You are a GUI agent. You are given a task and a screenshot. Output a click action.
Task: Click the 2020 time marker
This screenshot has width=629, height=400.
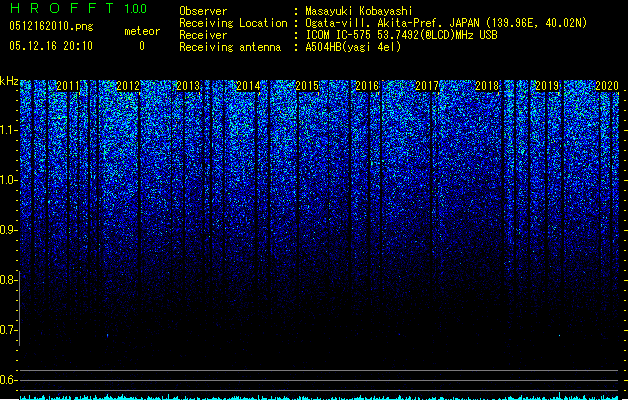[x=607, y=86]
